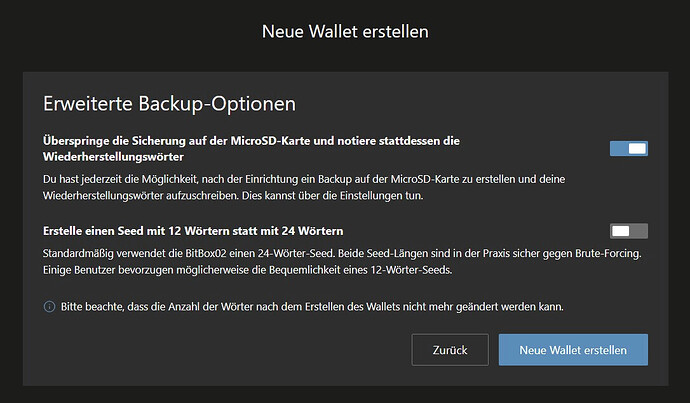This screenshot has width=690, height=403.
Task: Click the gray track of the 12-word seed switch
Action: click(x=639, y=231)
